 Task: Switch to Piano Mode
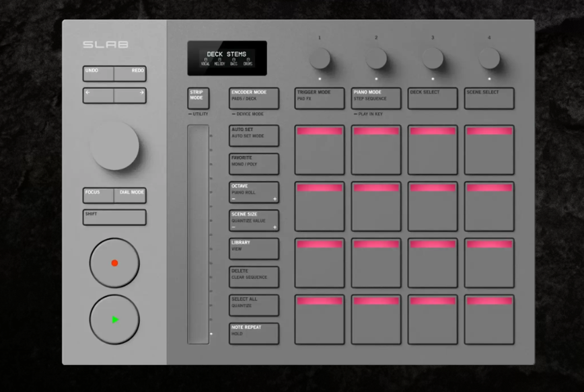(x=376, y=98)
